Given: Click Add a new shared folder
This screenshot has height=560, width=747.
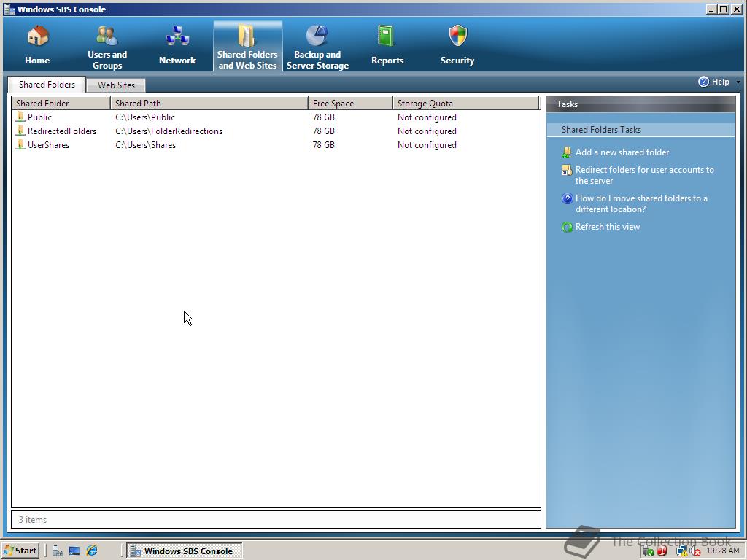Looking at the screenshot, I should (622, 152).
